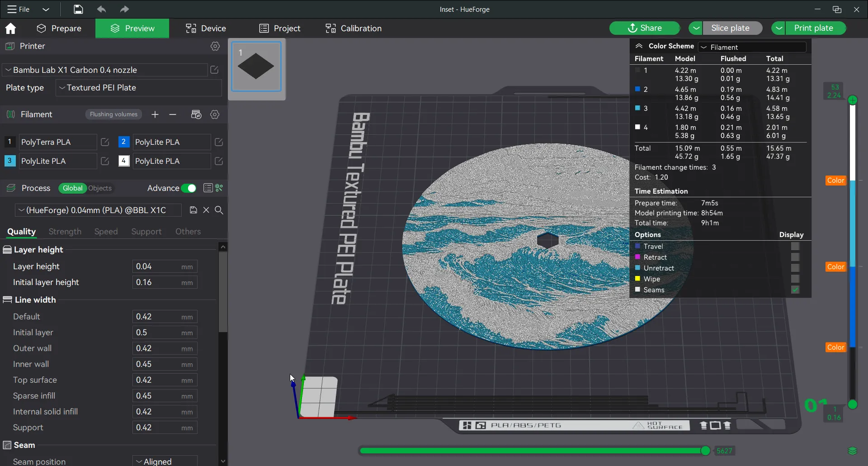
Task: Enable Unretract display checkbox
Action: point(795,268)
